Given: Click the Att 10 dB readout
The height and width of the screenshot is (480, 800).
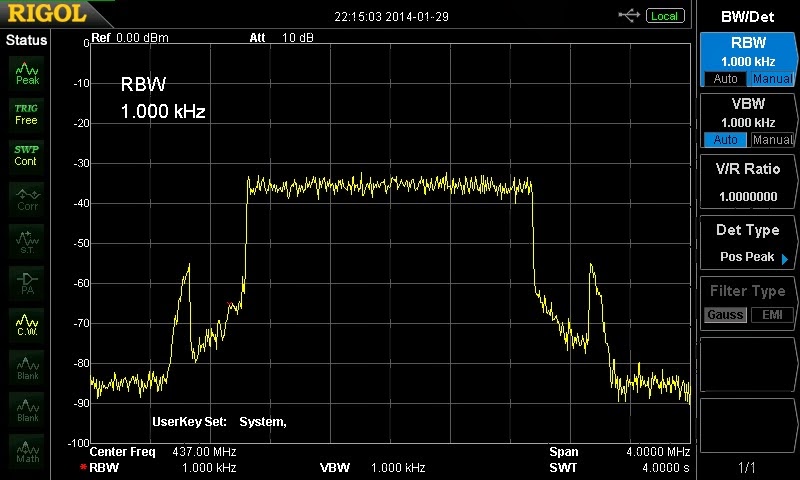Looking at the screenshot, I should pyautogui.click(x=281, y=38).
